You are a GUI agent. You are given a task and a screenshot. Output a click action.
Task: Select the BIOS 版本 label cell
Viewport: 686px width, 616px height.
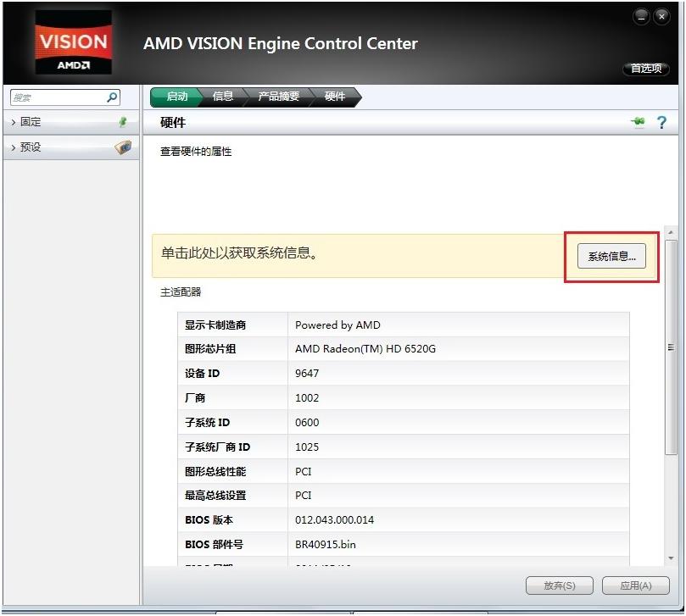click(x=232, y=519)
